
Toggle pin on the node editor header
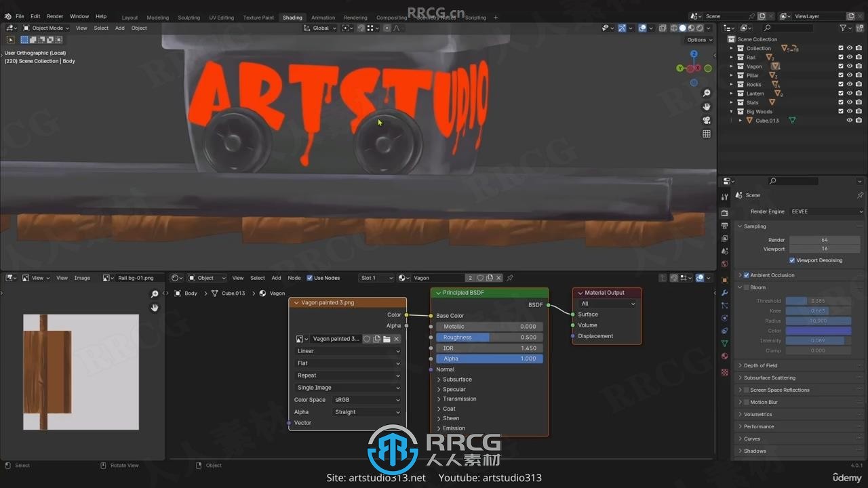coord(510,278)
